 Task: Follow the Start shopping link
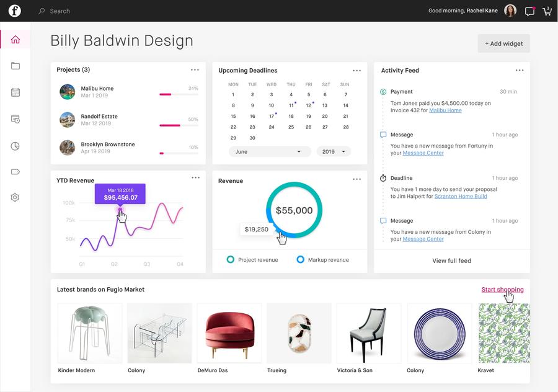click(x=502, y=290)
